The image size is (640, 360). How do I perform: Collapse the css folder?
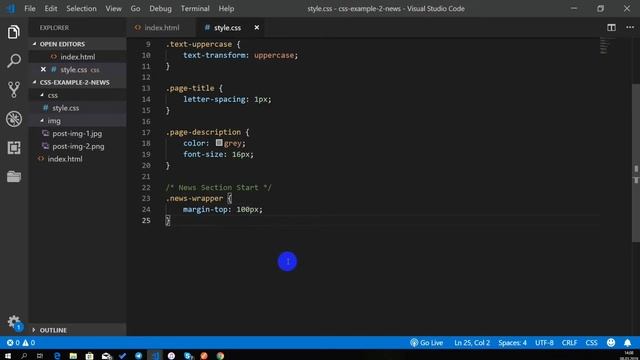coord(77,95)
